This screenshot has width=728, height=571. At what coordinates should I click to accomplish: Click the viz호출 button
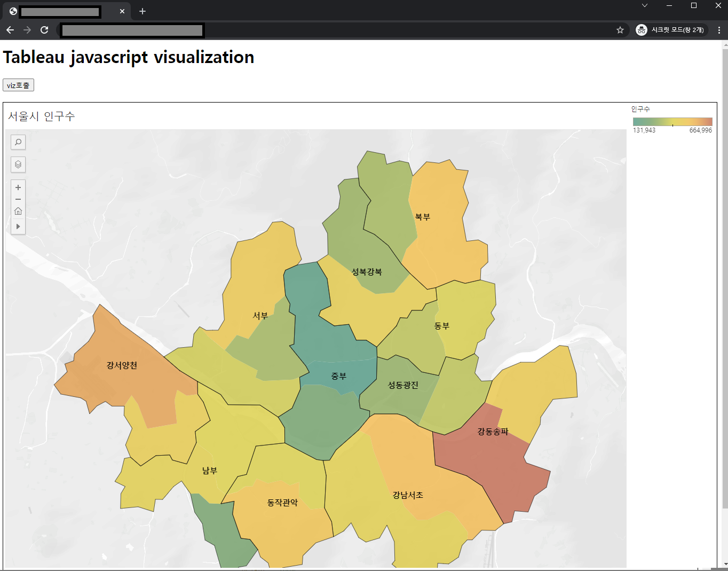click(x=19, y=85)
